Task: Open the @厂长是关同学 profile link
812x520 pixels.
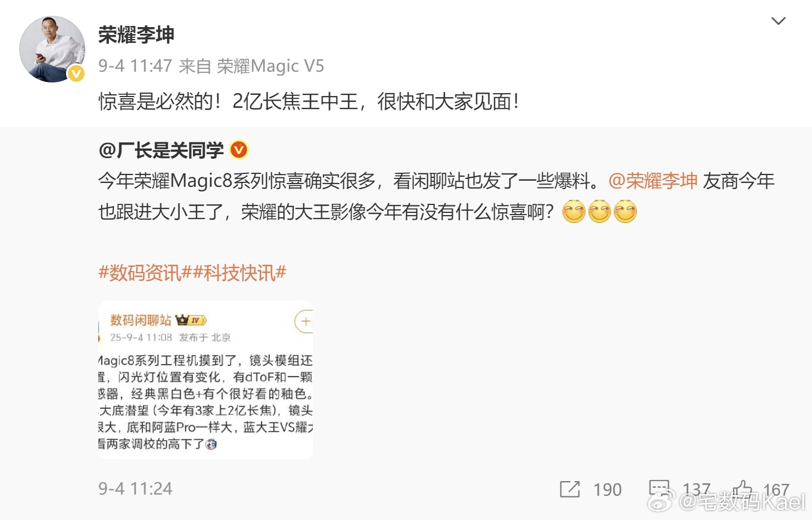Action: point(161,150)
